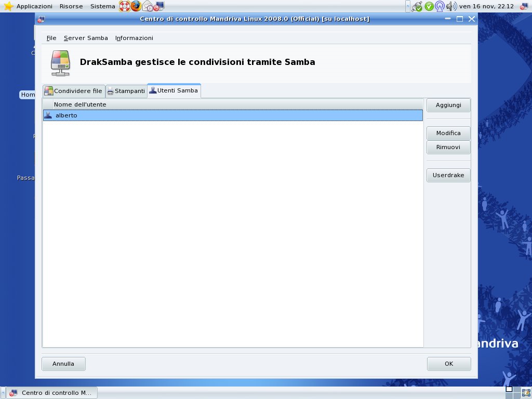Click the Home desktop icon label
Image resolution: width=532 pixels, height=399 pixels.
pos(28,95)
